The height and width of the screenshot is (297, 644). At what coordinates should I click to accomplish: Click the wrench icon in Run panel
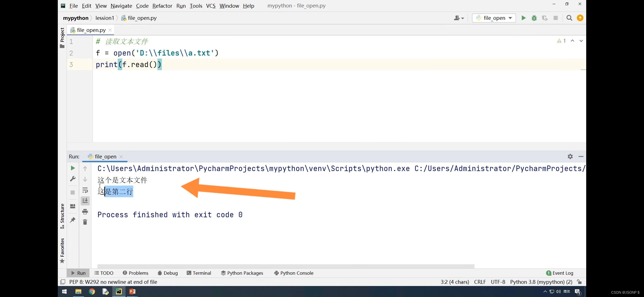tap(73, 179)
